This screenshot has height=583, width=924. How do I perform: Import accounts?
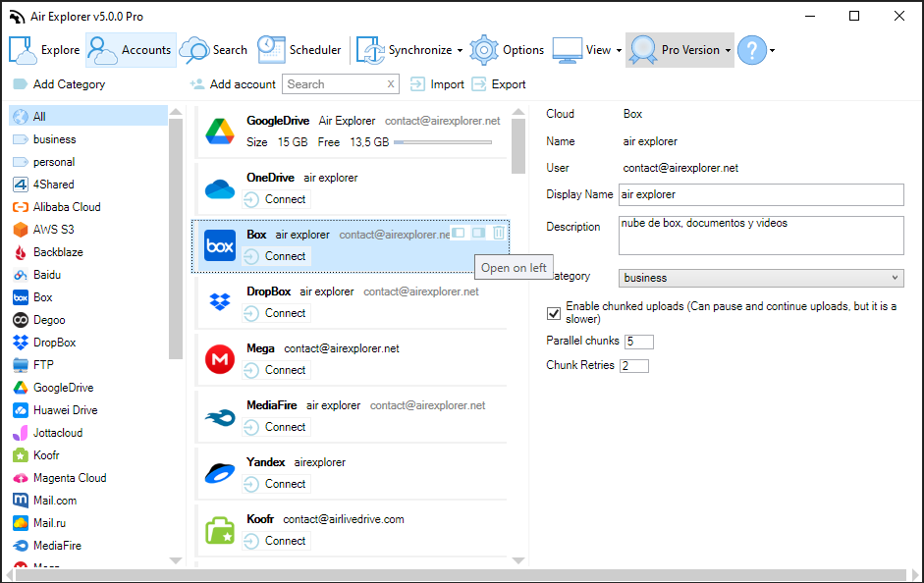pos(437,84)
